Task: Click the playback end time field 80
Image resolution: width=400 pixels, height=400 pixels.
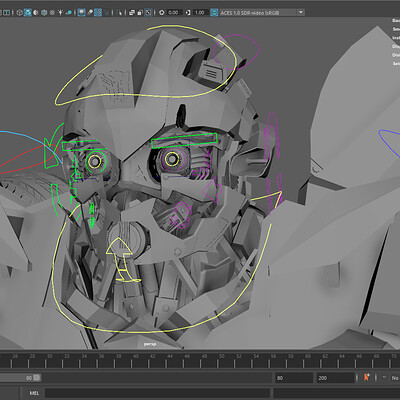Action: (293, 378)
